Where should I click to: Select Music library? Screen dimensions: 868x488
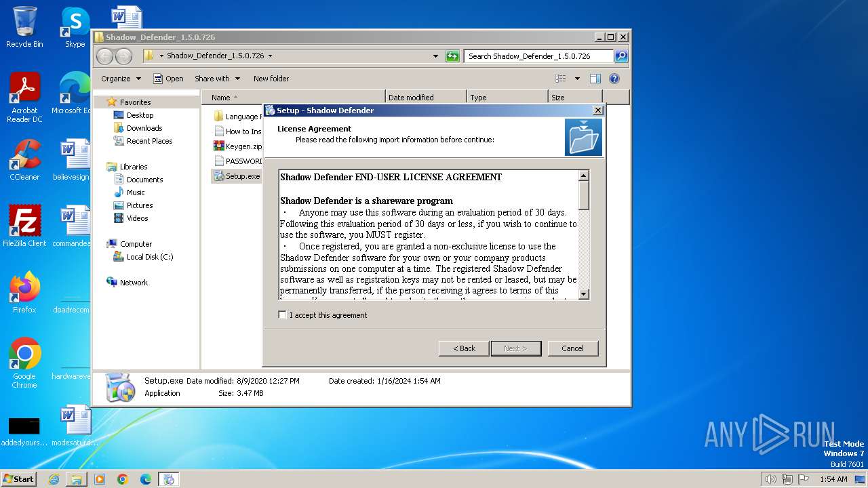point(136,192)
